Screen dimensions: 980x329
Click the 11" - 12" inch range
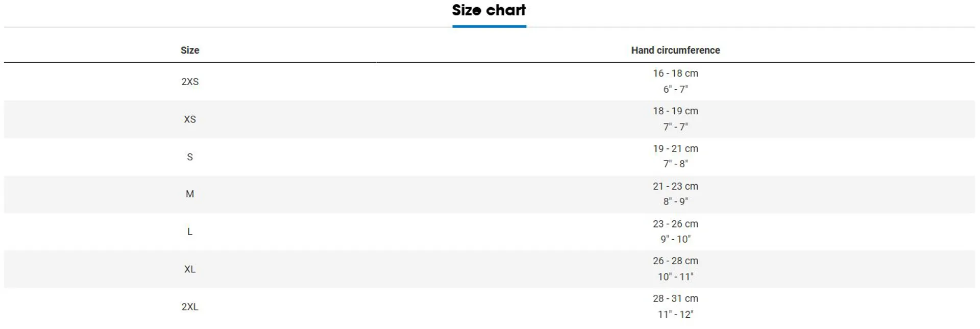(675, 315)
